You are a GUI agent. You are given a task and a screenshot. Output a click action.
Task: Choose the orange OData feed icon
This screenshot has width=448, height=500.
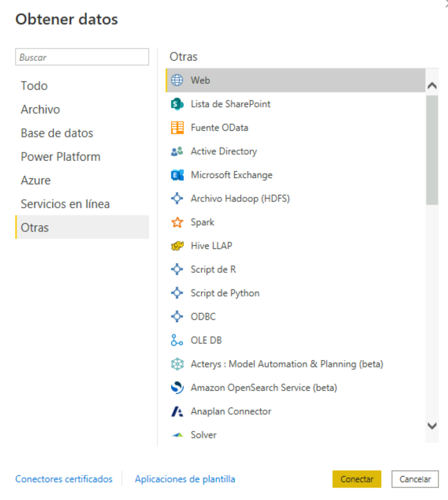(x=177, y=128)
